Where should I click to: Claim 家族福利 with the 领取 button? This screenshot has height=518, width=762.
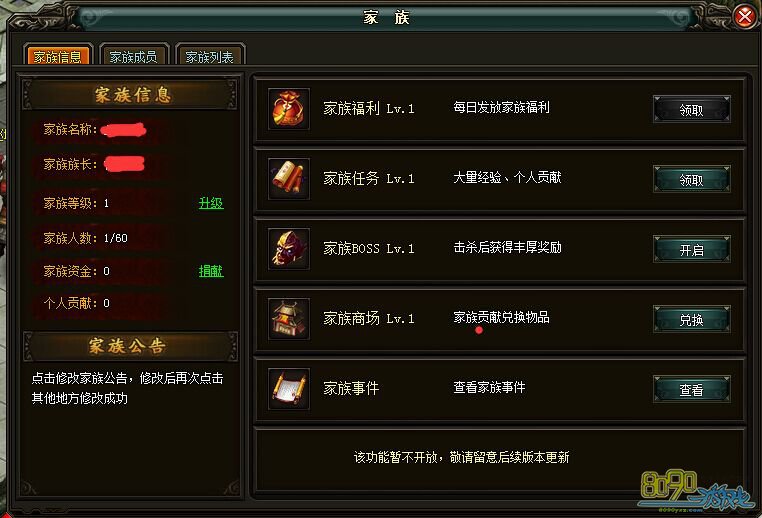coord(691,109)
